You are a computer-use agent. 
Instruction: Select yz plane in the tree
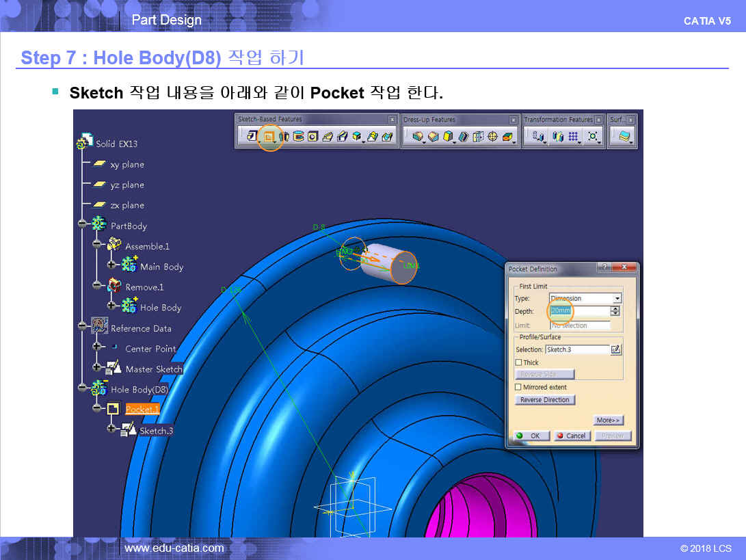[127, 185]
